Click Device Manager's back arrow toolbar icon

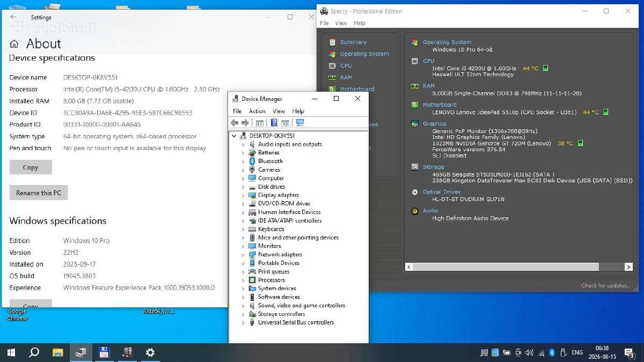(235, 123)
